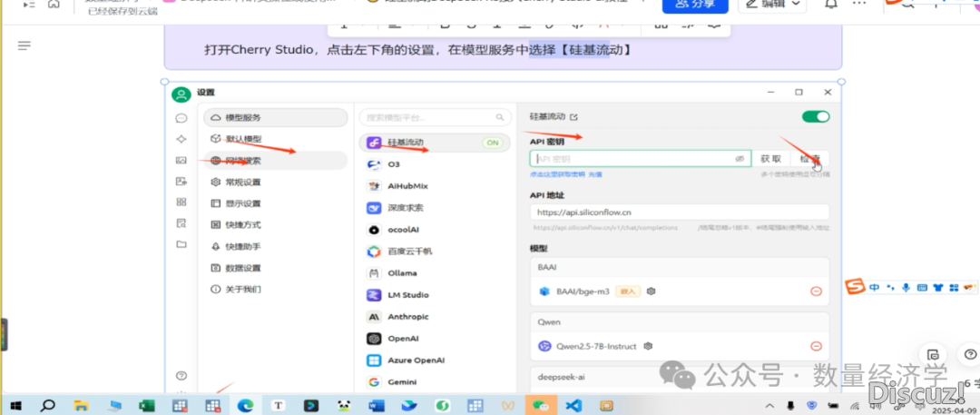Select Ollama provider in list
This screenshot has width=980, height=415.
[435, 273]
